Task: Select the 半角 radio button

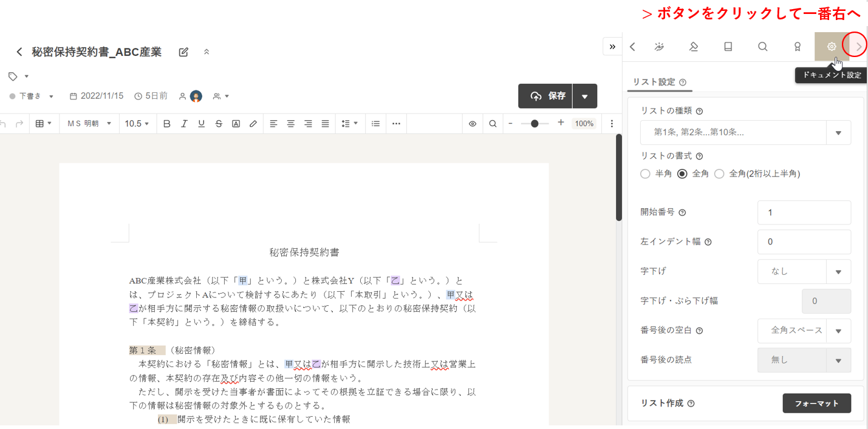Action: click(x=645, y=174)
